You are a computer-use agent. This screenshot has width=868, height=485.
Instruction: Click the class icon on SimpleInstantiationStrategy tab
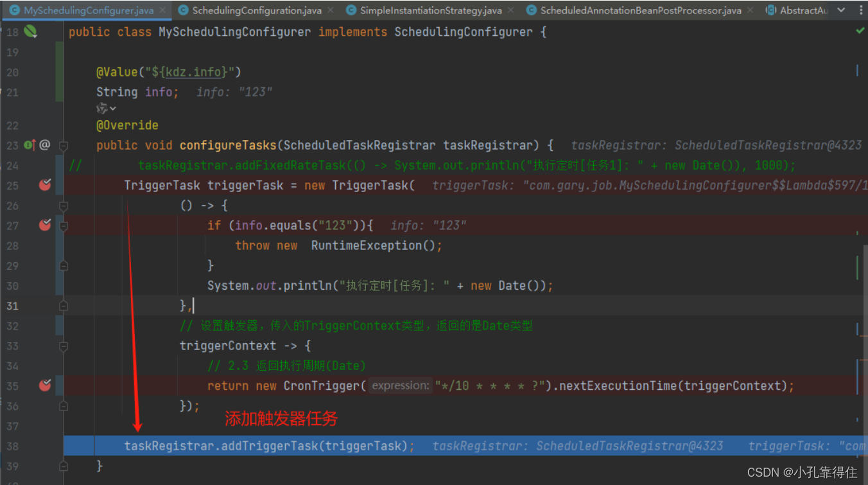pyautogui.click(x=351, y=10)
